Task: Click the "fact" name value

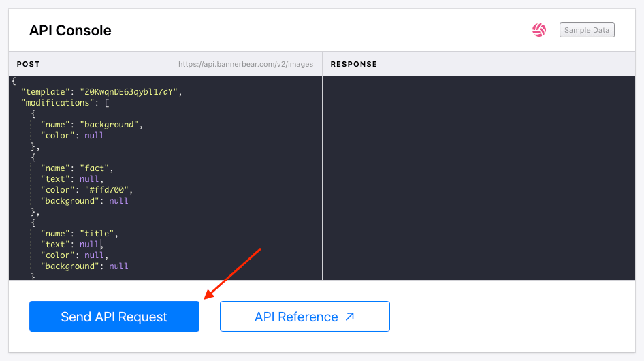Action: pos(95,168)
